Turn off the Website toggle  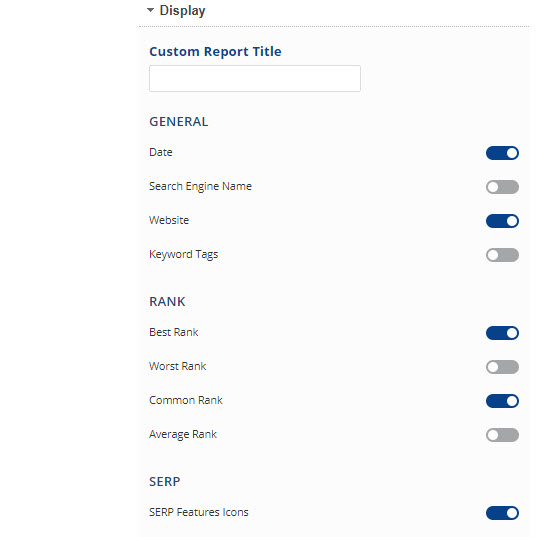click(502, 221)
